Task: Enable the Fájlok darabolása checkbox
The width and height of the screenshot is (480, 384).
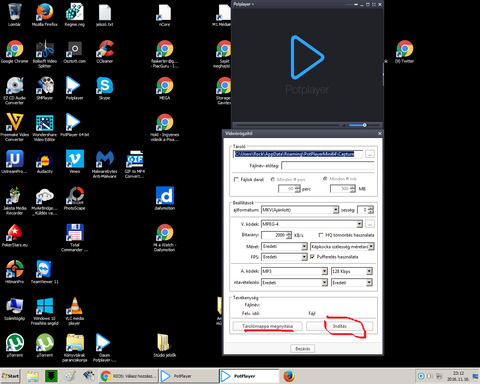Action: click(236, 180)
